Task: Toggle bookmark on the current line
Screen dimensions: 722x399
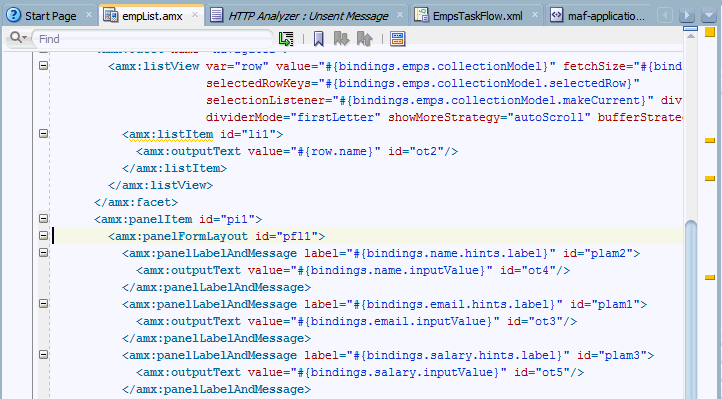Action: click(318, 39)
